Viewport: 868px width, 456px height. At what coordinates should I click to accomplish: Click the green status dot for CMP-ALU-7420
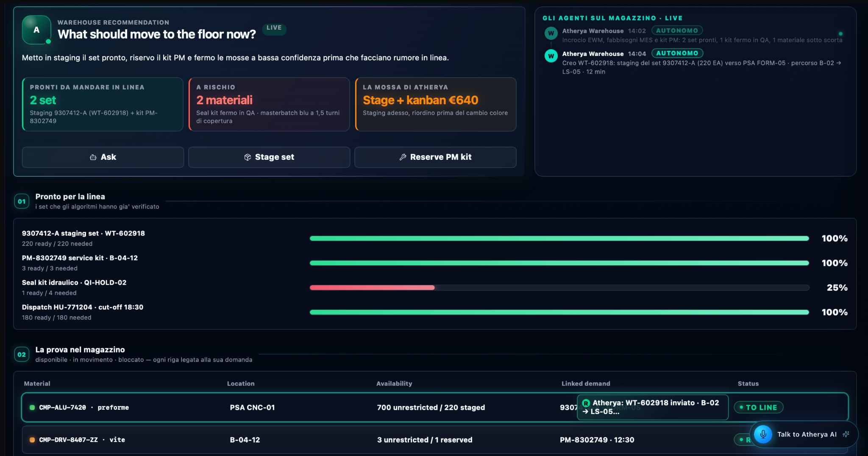32,408
